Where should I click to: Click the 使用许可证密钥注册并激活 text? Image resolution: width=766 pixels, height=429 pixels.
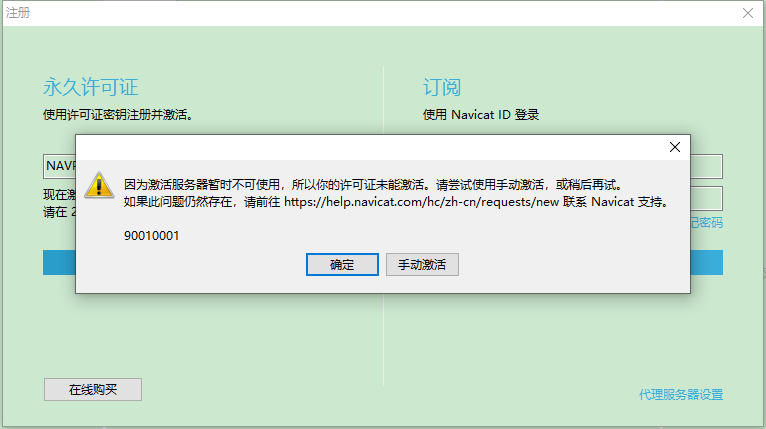118,115
